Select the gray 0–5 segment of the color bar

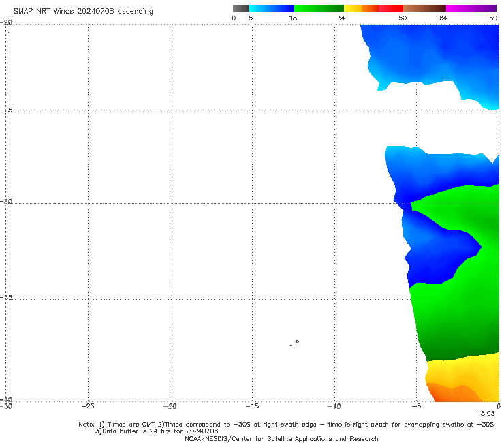[x=241, y=8]
